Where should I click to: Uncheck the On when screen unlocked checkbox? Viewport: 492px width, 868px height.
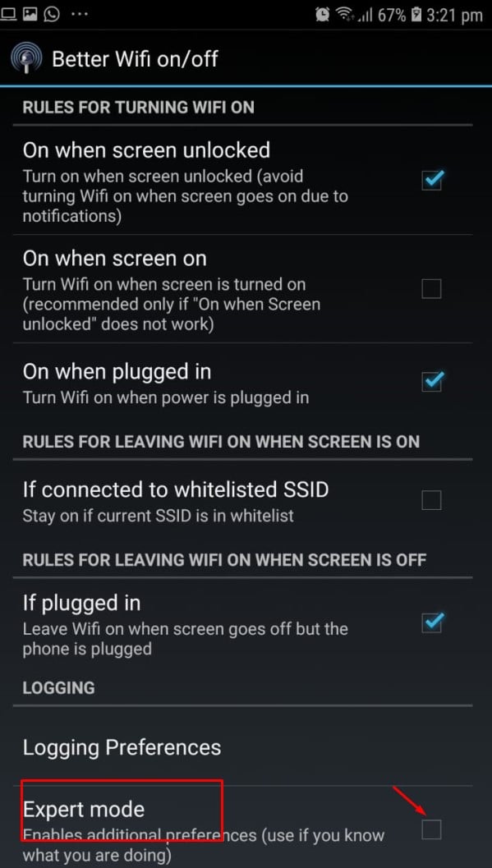click(x=432, y=180)
